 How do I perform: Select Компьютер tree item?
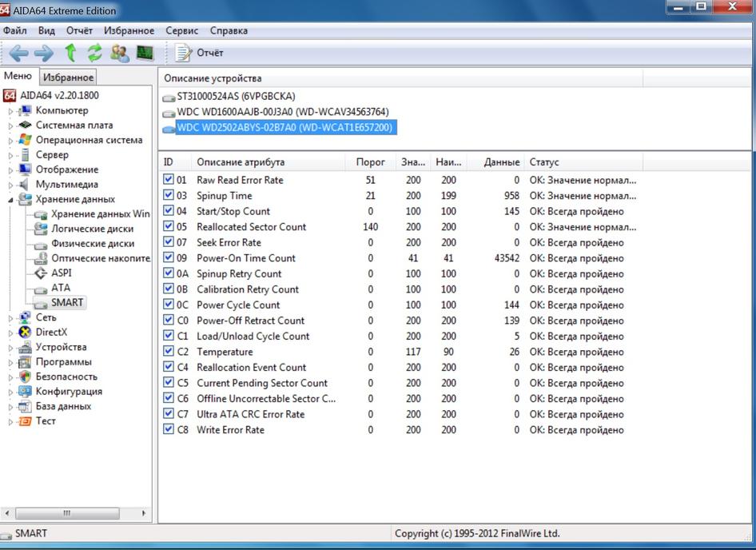click(62, 110)
